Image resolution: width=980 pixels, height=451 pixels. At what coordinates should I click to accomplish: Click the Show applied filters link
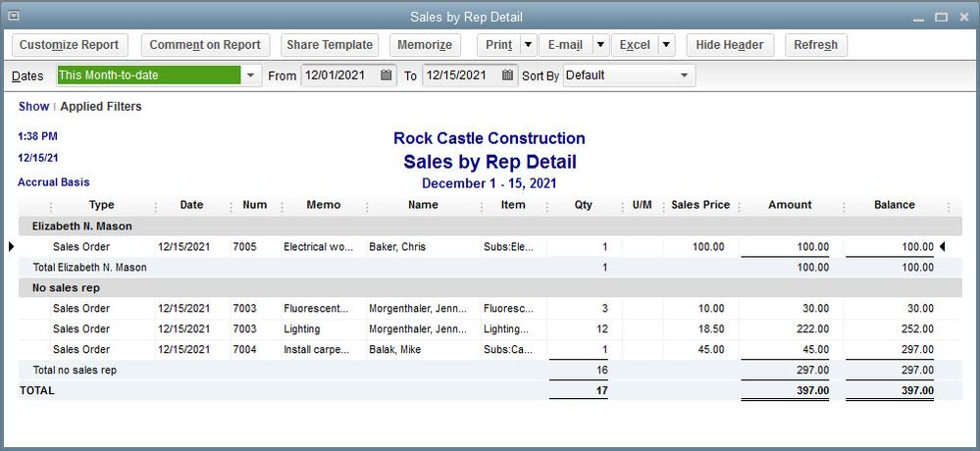[33, 106]
